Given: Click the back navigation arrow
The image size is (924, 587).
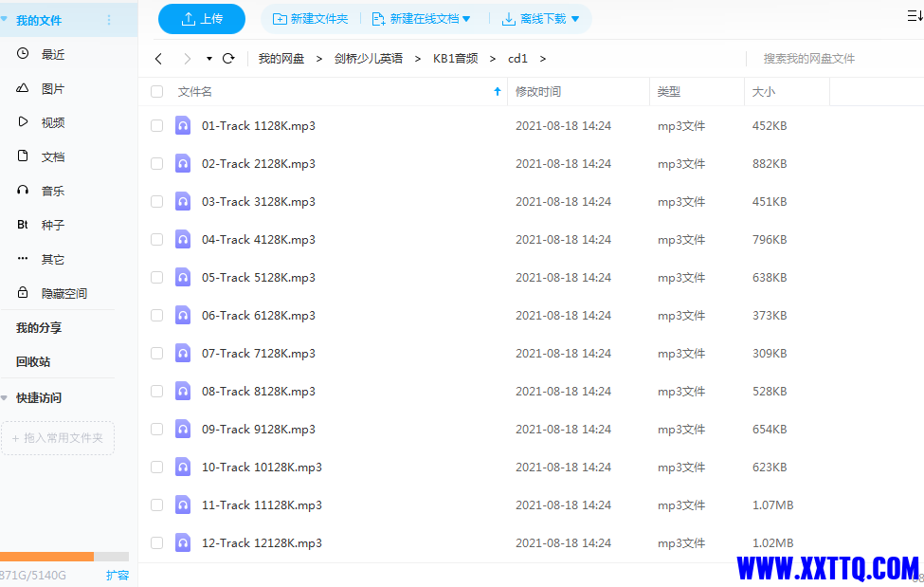Looking at the screenshot, I should pos(158,59).
